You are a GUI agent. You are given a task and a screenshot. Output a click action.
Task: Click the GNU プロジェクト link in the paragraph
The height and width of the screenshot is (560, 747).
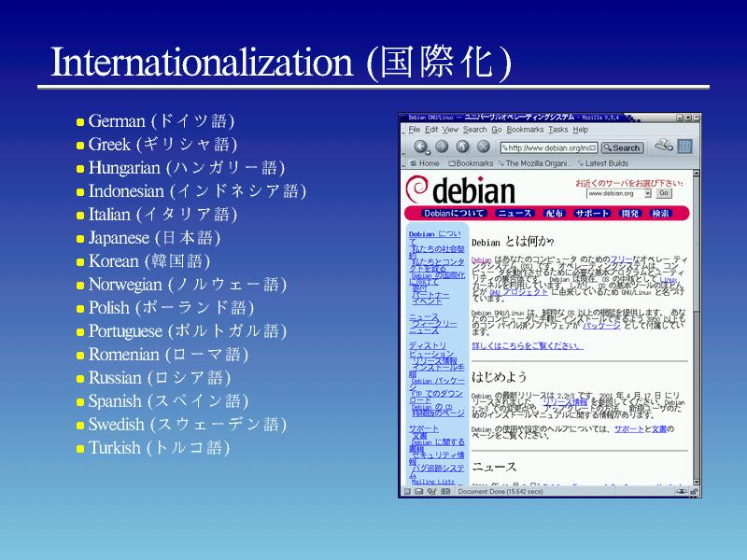518,292
